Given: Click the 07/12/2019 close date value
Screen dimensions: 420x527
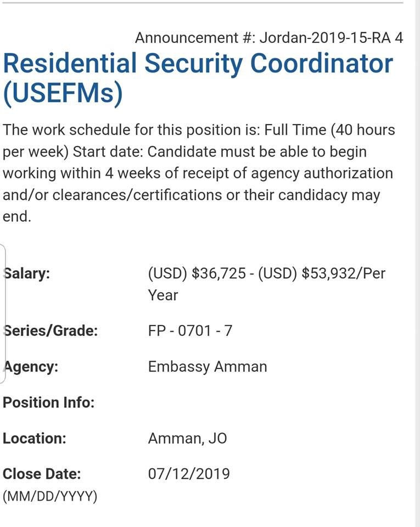Looking at the screenshot, I should tap(189, 474).
